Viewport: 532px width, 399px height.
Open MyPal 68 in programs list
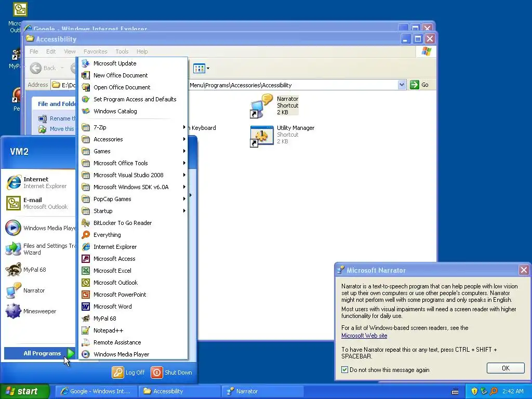[x=133, y=318]
